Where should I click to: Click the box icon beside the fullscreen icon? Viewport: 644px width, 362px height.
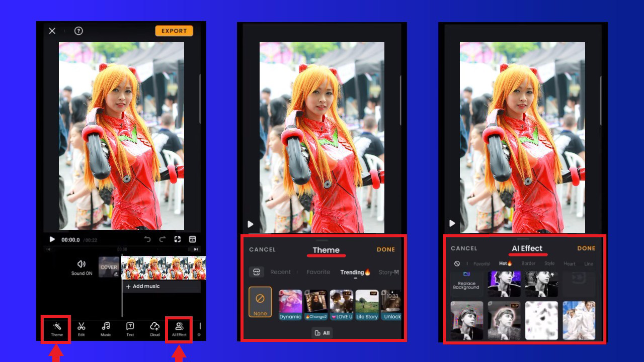pyautogui.click(x=192, y=239)
